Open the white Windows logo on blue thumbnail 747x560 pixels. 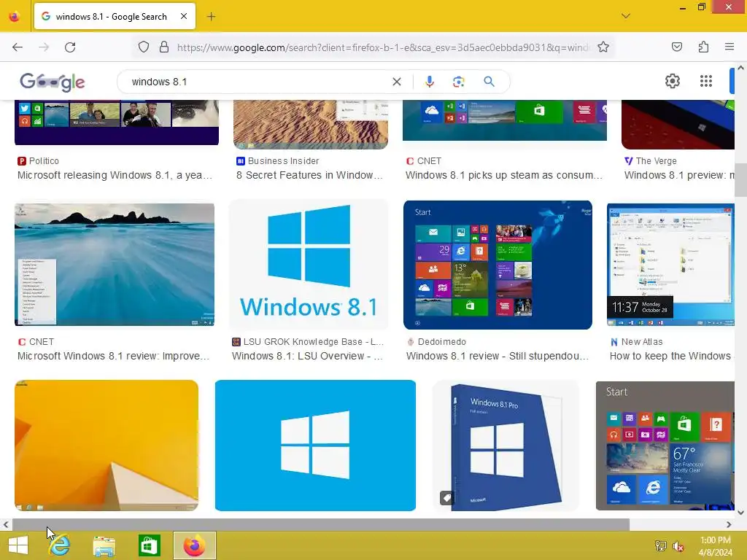tap(315, 446)
